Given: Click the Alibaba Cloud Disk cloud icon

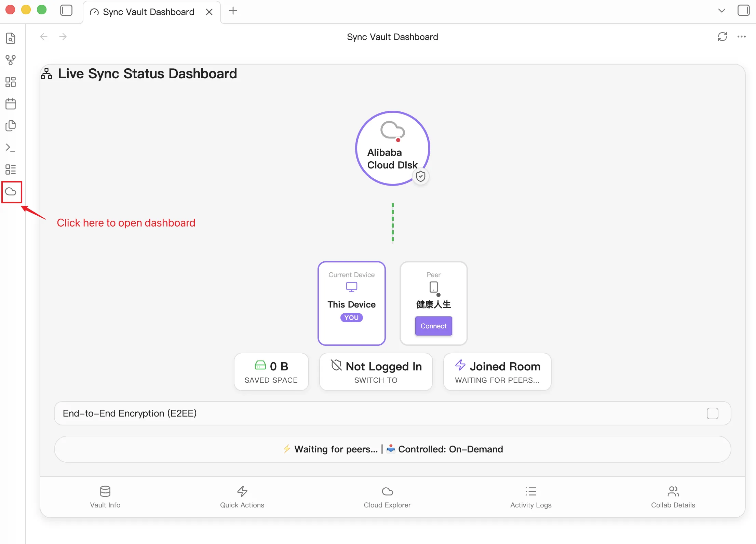Looking at the screenshot, I should click(x=392, y=130).
